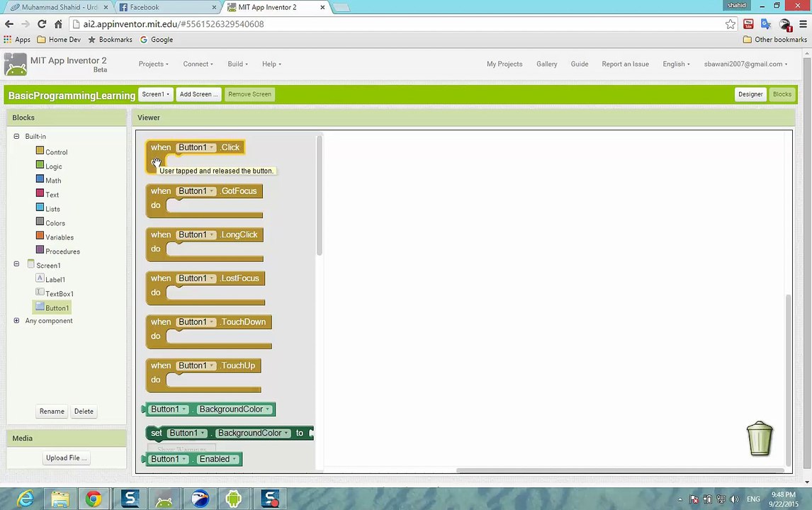Open the Connect dropdown menu
812x510 pixels.
[x=198, y=64]
